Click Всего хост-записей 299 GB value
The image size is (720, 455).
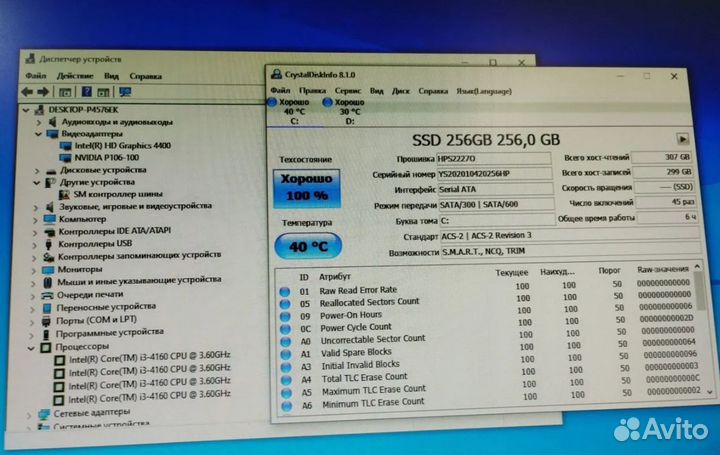(x=664, y=172)
